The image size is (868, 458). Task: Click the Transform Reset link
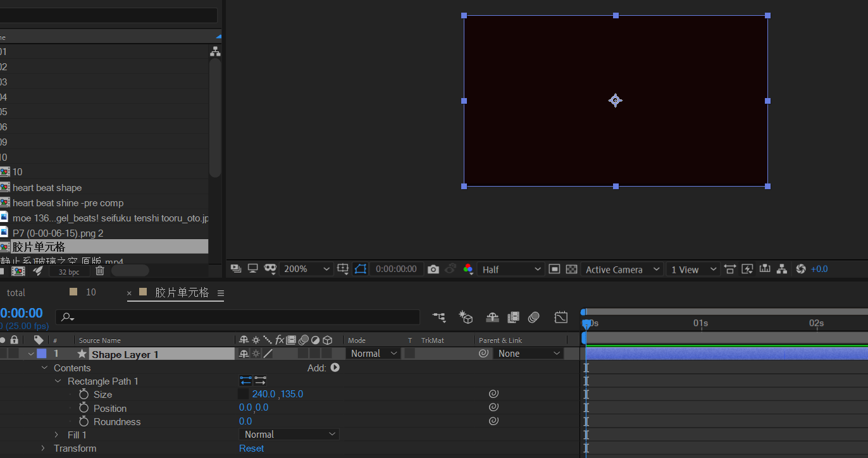251,448
